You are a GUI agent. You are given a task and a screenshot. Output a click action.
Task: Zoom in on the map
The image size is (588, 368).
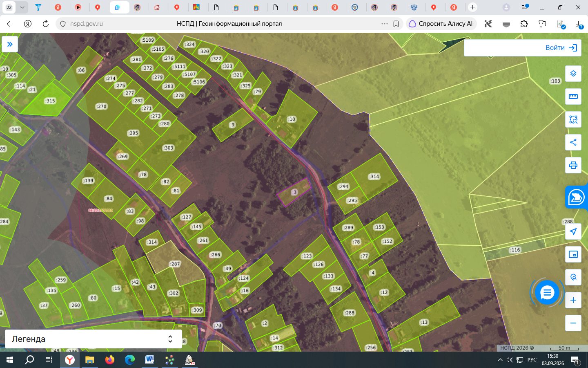(x=573, y=300)
